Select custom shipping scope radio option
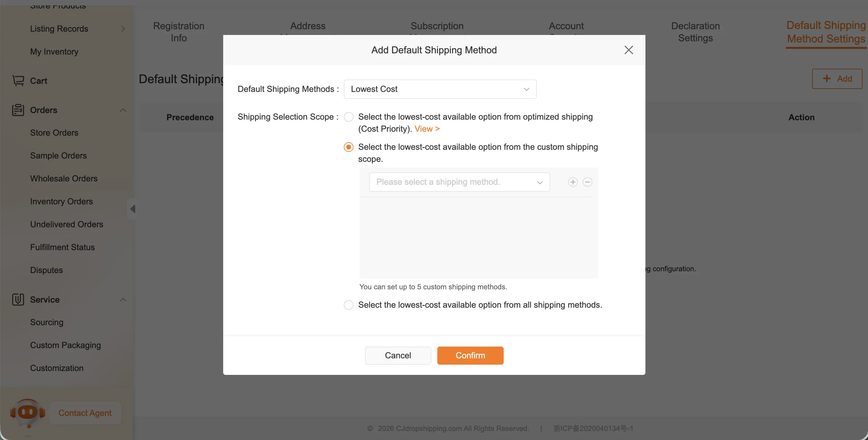 coord(348,147)
